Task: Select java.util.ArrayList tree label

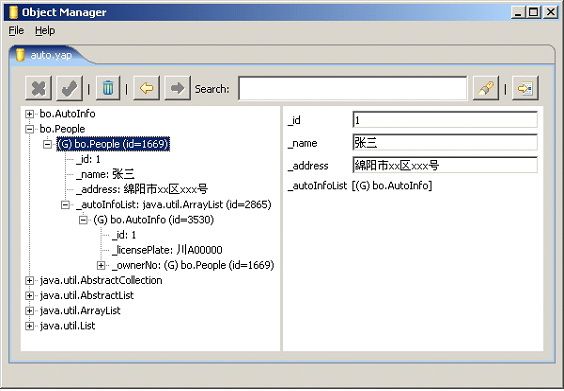Action: point(80,311)
